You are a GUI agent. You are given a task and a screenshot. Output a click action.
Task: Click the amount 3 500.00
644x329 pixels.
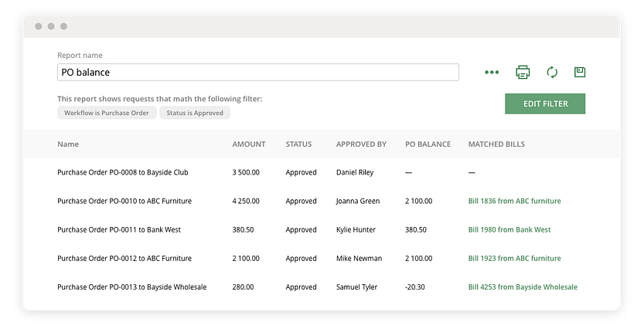pos(246,172)
